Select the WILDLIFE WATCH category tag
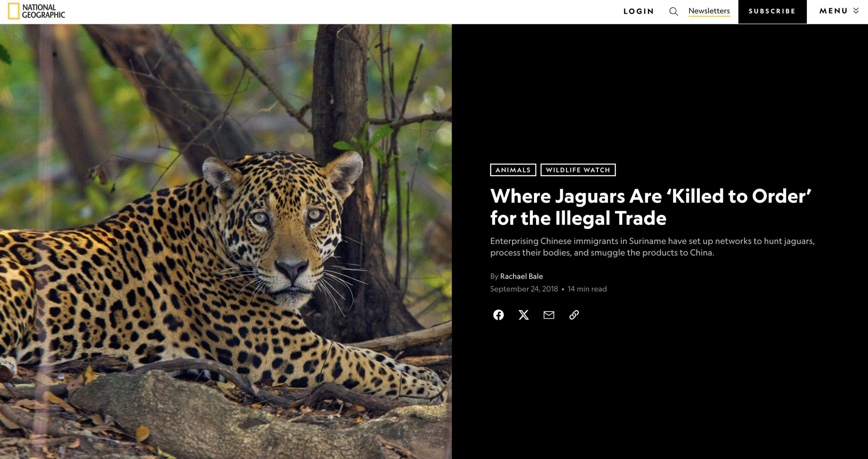The height and width of the screenshot is (459, 868). coord(578,170)
